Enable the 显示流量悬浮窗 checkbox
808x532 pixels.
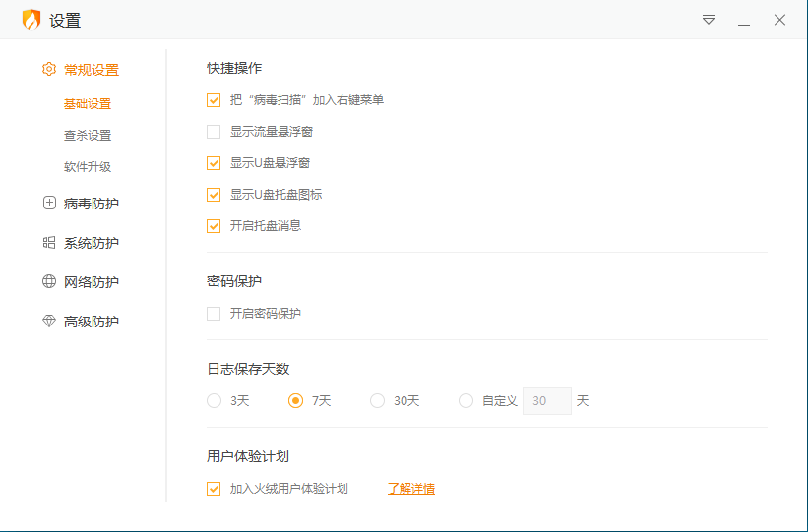point(214,132)
